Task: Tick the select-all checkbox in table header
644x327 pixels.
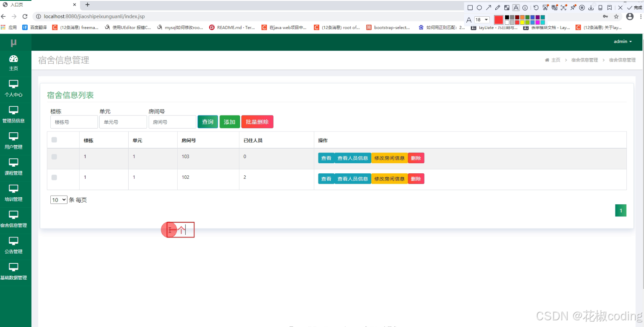Action: (x=54, y=140)
